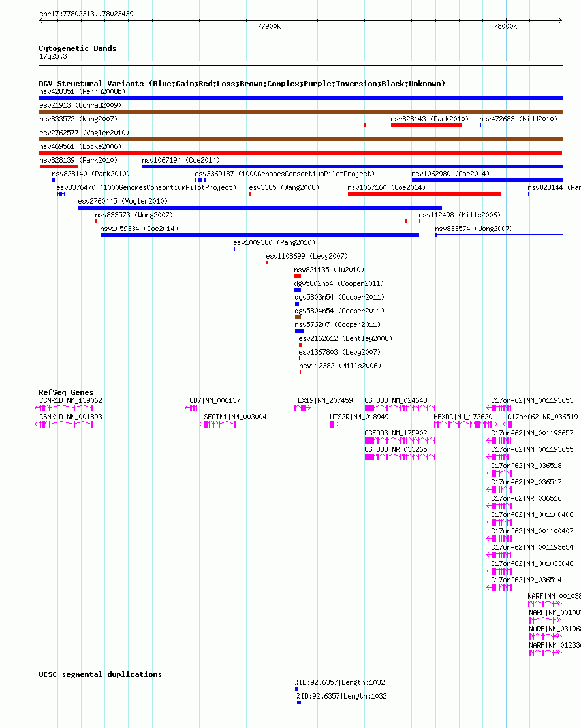
Task: Click the 17q25.3 band label
Action: 53,56
